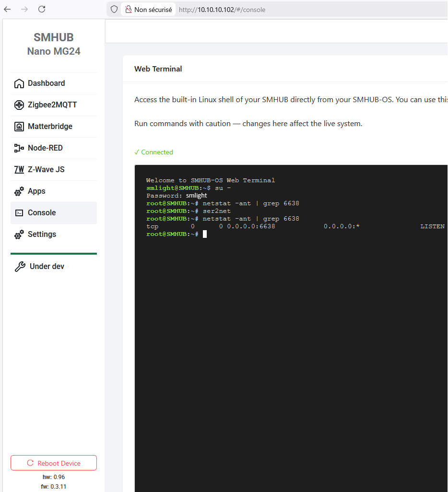Open Node-RED page

(x=54, y=148)
